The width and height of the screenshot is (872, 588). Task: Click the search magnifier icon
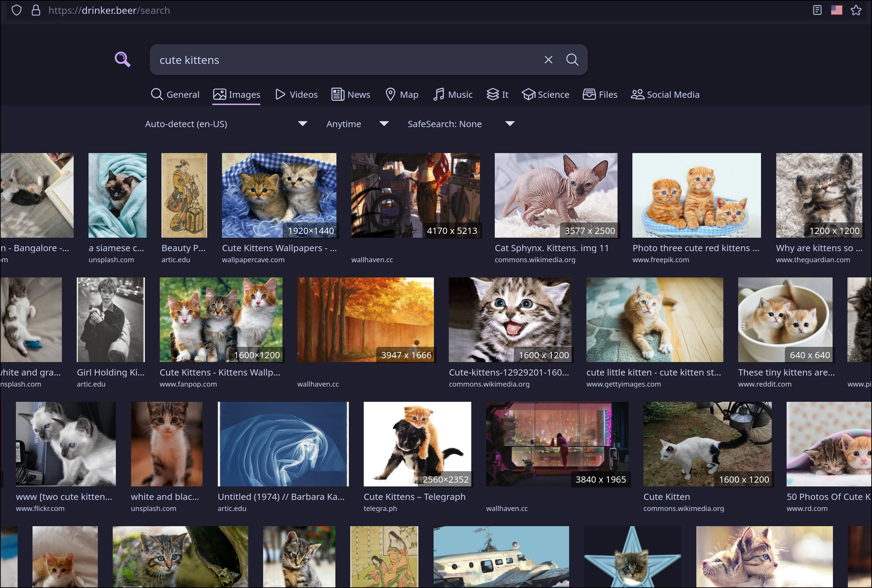click(x=571, y=60)
